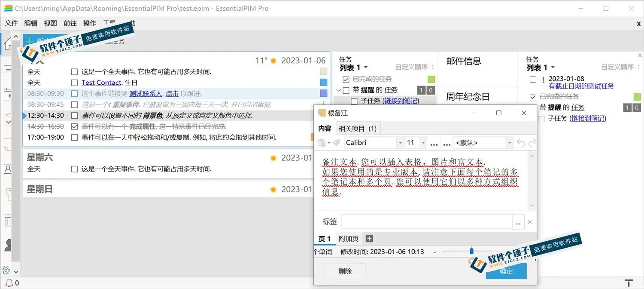Screen dimensions: 644x289
Task: Open the Calibri font dropdown arrow
Action: pyautogui.click(x=400, y=143)
